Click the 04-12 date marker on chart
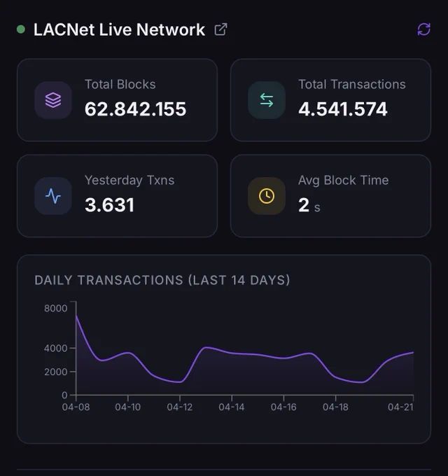This screenshot has width=448, height=476. click(x=180, y=407)
